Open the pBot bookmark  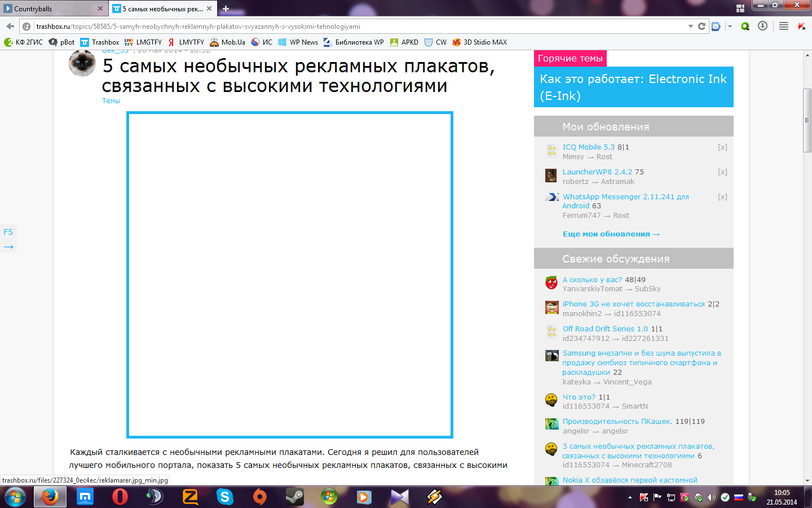[x=61, y=42]
